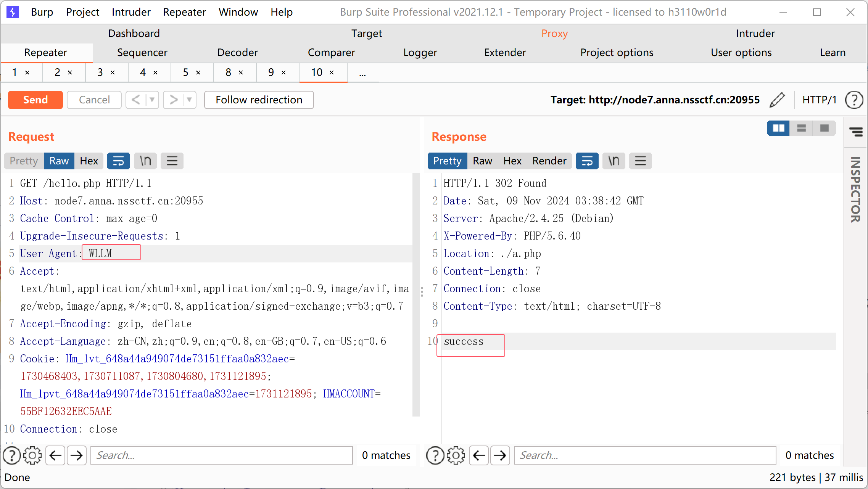Viewport: 868px width, 489px height.
Task: Open Request search help icon
Action: 12,455
